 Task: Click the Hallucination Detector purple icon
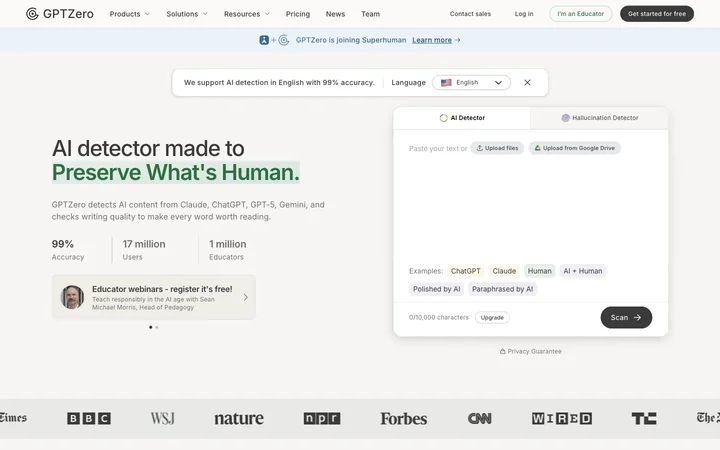pos(565,118)
